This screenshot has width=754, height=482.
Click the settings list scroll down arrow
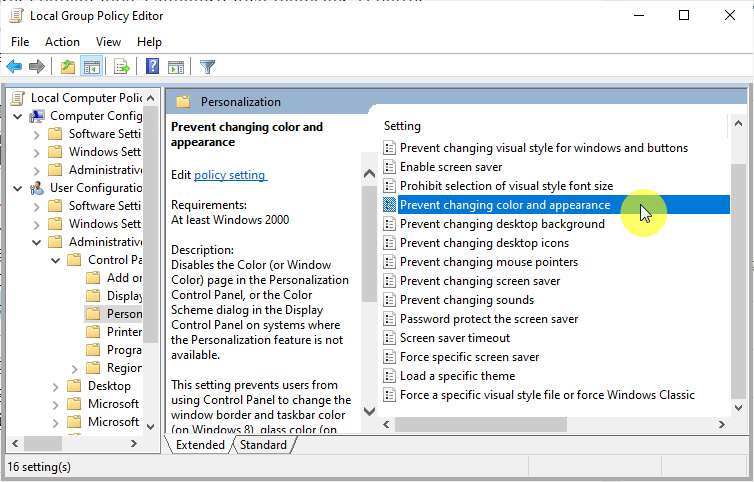738,410
